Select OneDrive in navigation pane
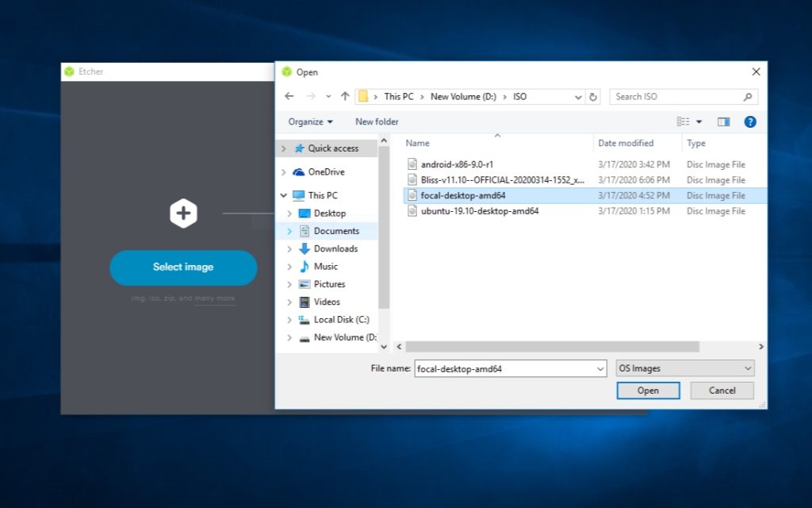This screenshot has width=812, height=508. (x=326, y=172)
